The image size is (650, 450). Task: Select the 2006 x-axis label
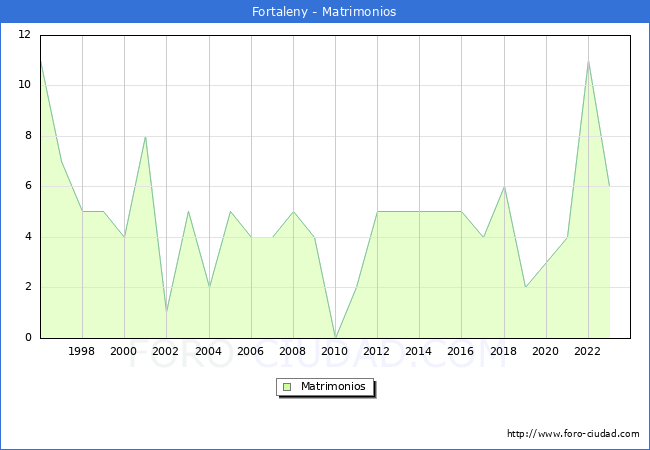click(x=250, y=351)
